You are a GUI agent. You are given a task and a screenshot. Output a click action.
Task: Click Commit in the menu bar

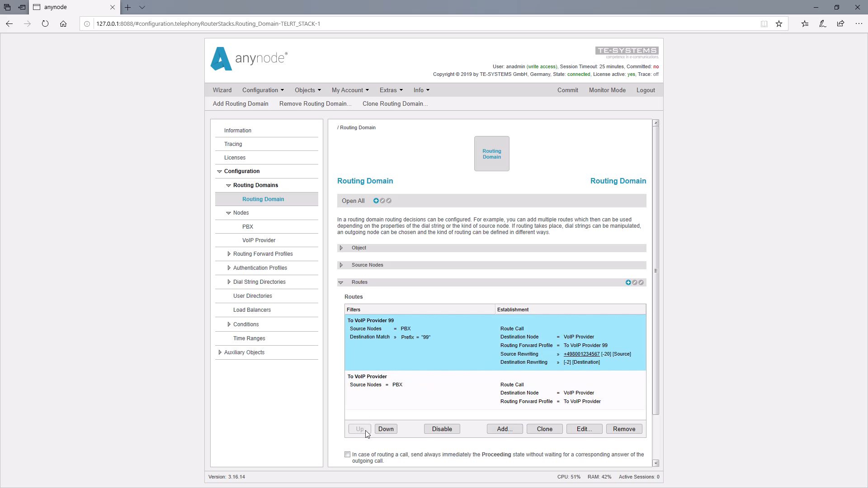[567, 90]
